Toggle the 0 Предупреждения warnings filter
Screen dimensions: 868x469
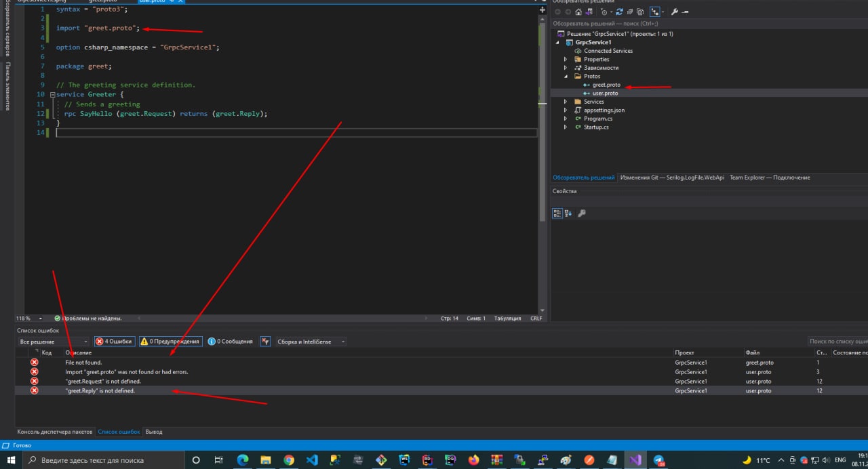click(x=171, y=342)
